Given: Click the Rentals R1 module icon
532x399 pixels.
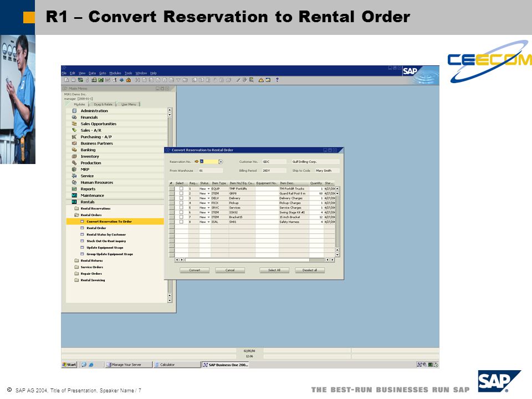Looking at the screenshot, I should 74,202.
